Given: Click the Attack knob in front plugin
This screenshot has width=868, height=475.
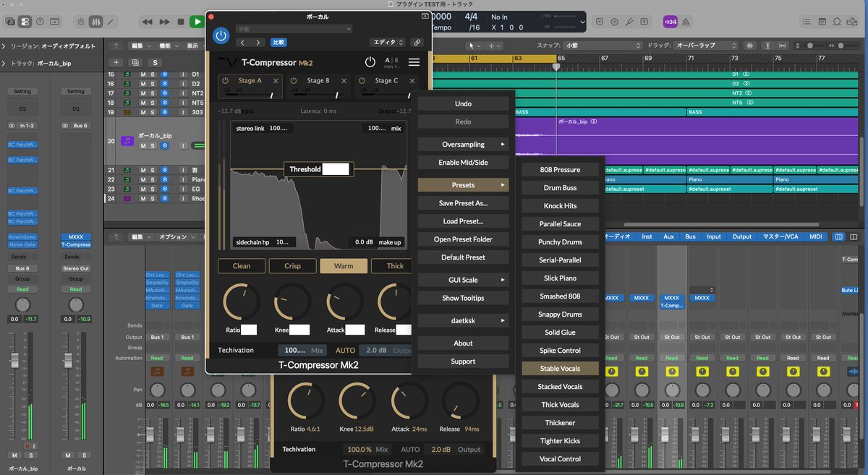Looking at the screenshot, I should 344,302.
